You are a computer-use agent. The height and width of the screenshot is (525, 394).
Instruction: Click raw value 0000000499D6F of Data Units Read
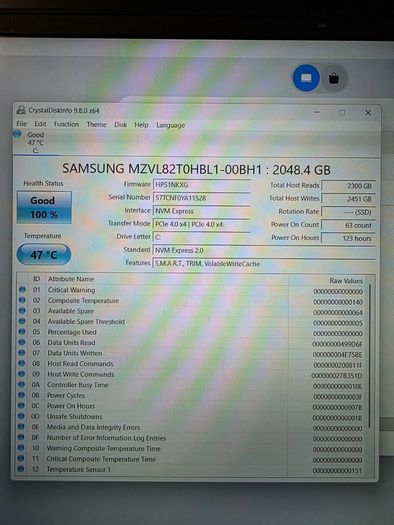point(337,344)
